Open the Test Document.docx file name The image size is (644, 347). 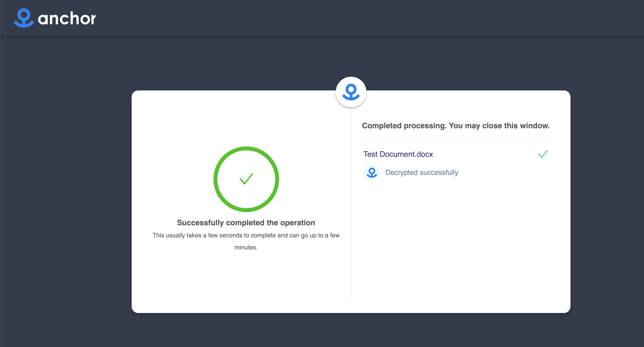(398, 154)
